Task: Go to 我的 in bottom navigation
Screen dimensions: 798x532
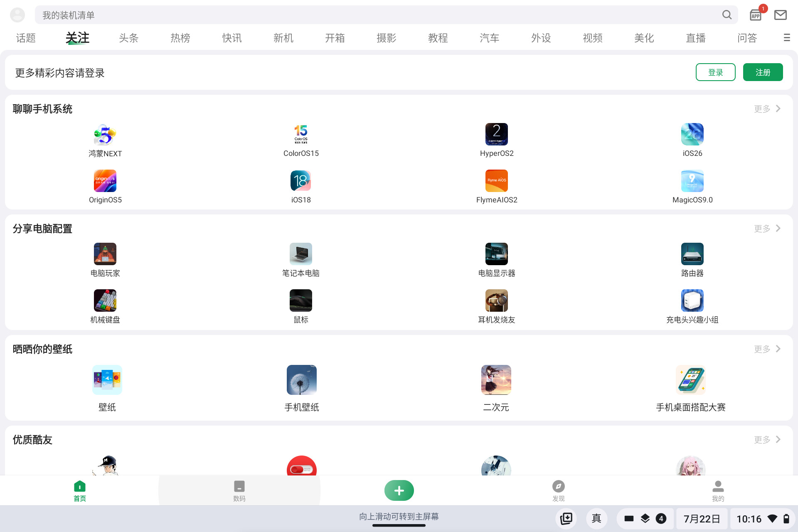Action: coord(718,491)
